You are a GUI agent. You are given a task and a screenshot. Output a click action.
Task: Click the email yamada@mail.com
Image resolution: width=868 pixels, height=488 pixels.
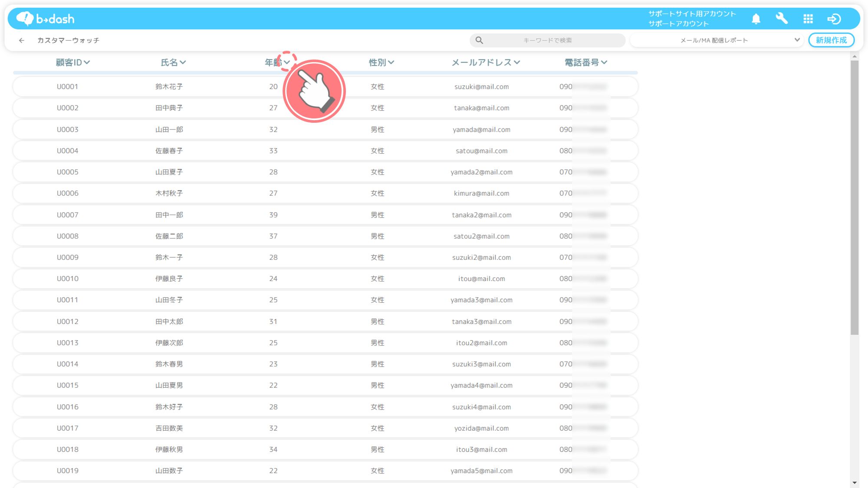pyautogui.click(x=482, y=130)
